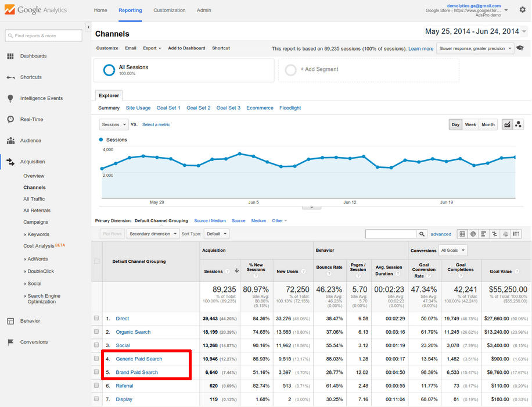
Task: Open the Sort Type Default dropdown
Action: [x=217, y=233]
